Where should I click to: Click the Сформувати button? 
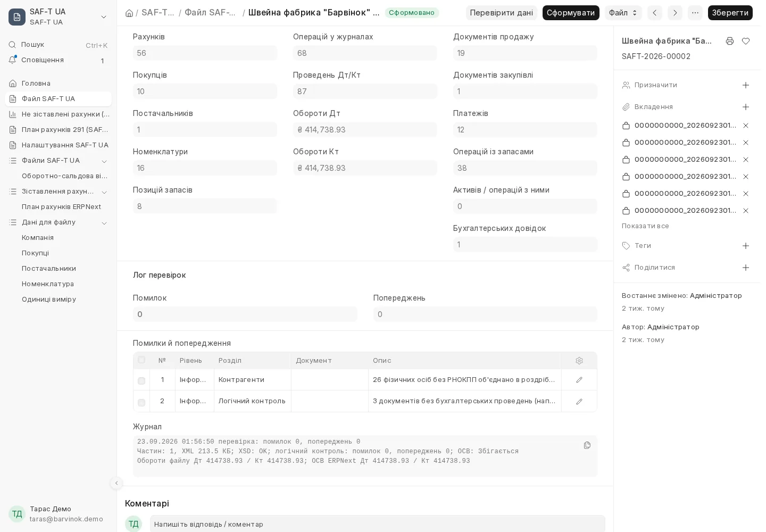[x=571, y=13]
